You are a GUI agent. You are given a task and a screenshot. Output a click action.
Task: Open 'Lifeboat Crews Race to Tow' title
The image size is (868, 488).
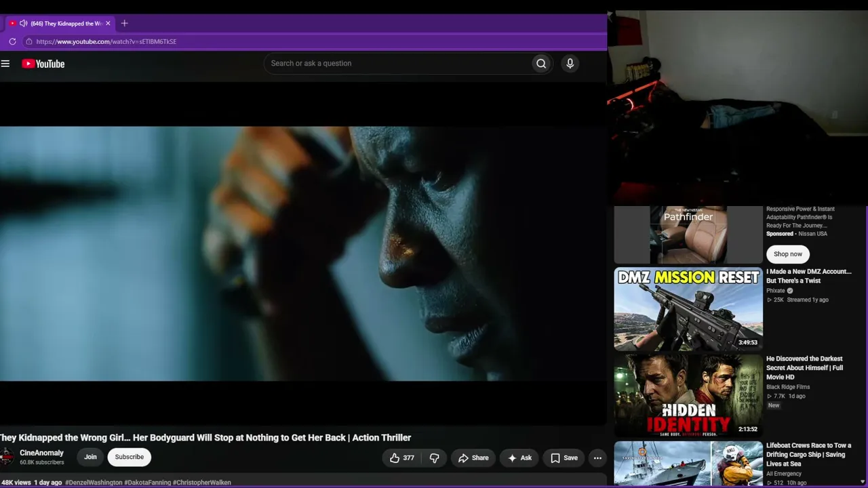(809, 455)
